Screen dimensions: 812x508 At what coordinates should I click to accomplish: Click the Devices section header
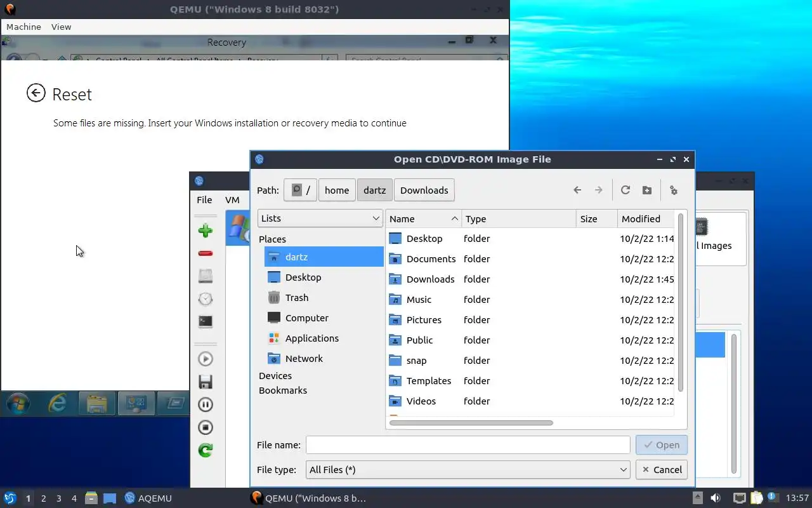tap(275, 375)
